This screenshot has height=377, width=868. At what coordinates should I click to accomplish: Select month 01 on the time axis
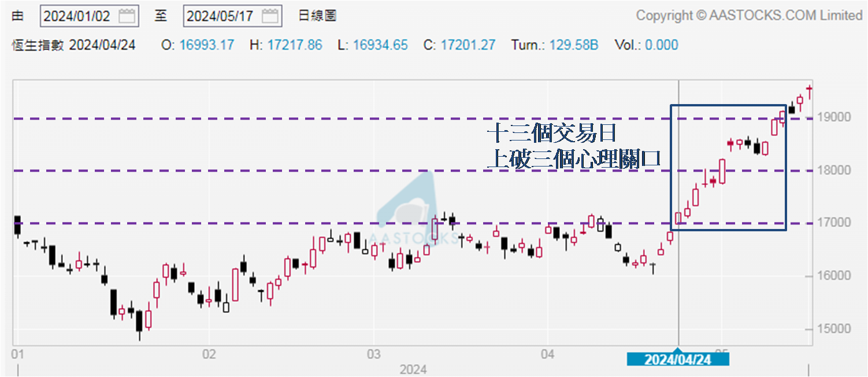click(17, 353)
